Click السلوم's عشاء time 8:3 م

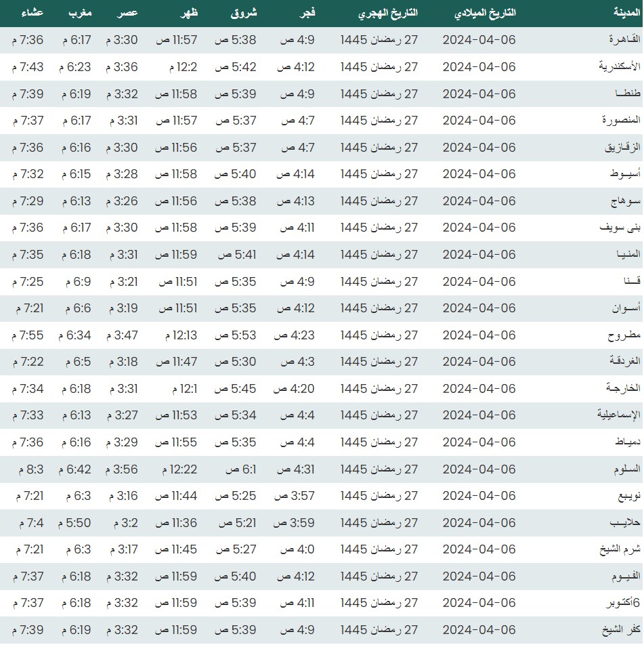point(27,469)
